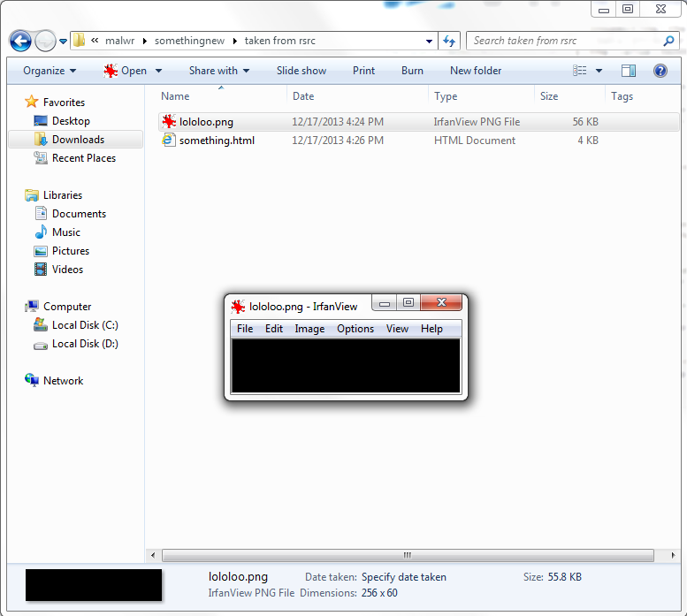Sort by Tags column header
687x616 pixels.
(622, 96)
